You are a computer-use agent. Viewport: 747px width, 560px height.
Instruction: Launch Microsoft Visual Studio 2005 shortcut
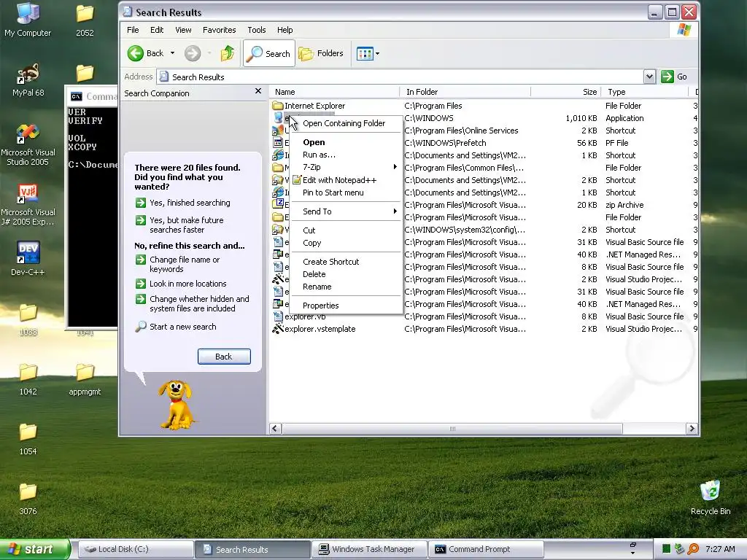(28, 144)
